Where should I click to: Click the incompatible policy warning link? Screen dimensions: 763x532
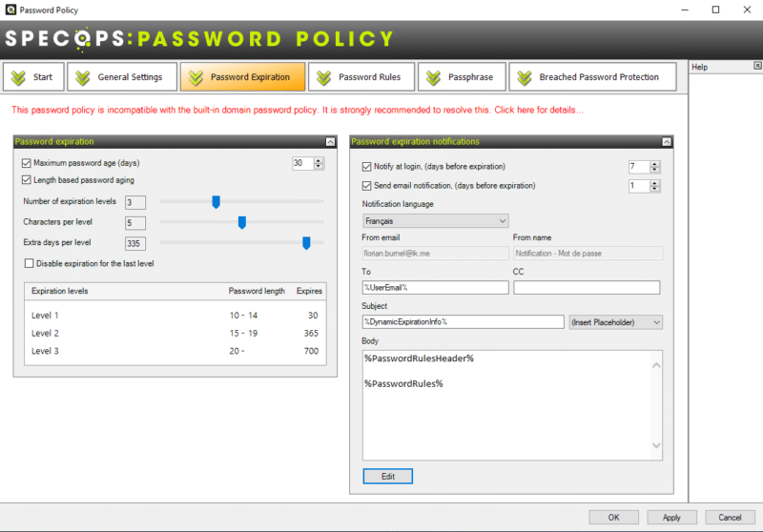click(298, 110)
